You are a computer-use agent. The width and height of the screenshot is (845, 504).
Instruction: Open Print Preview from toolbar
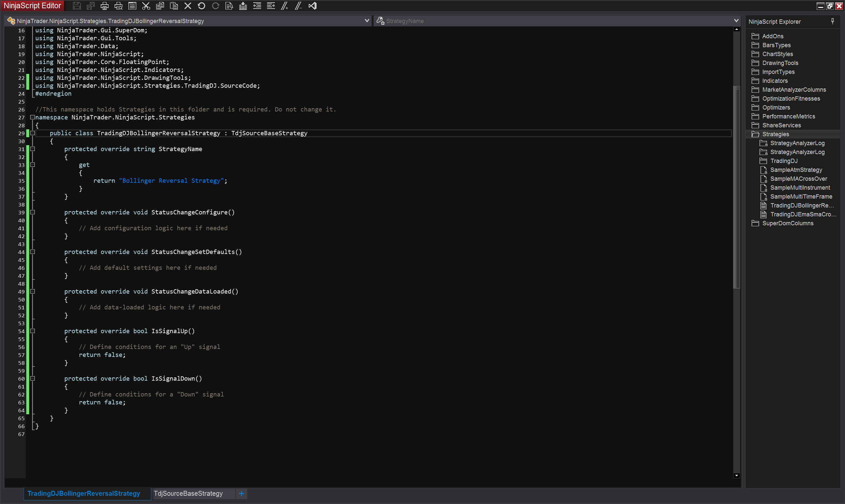pyautogui.click(x=118, y=6)
